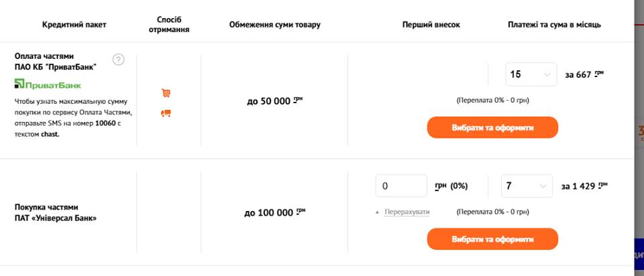Focus the first payment amount input field
Viewport: 644px width, 276px height.
(x=402, y=186)
